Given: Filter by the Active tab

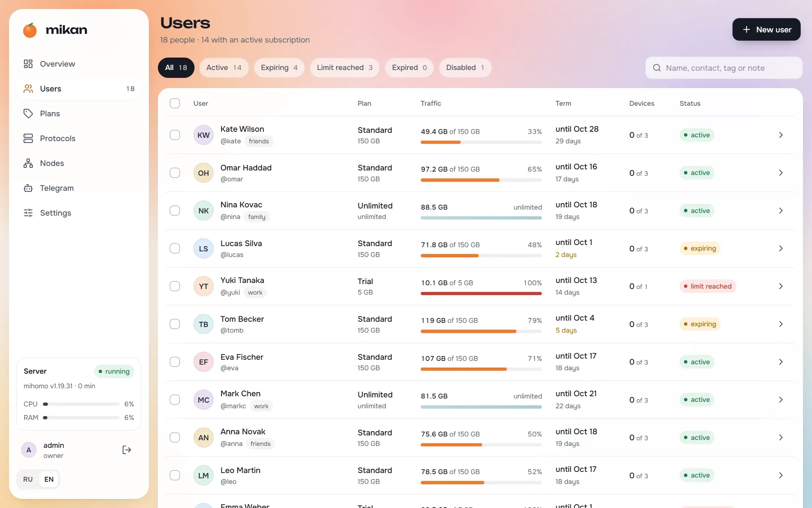Looking at the screenshot, I should click(x=224, y=67).
